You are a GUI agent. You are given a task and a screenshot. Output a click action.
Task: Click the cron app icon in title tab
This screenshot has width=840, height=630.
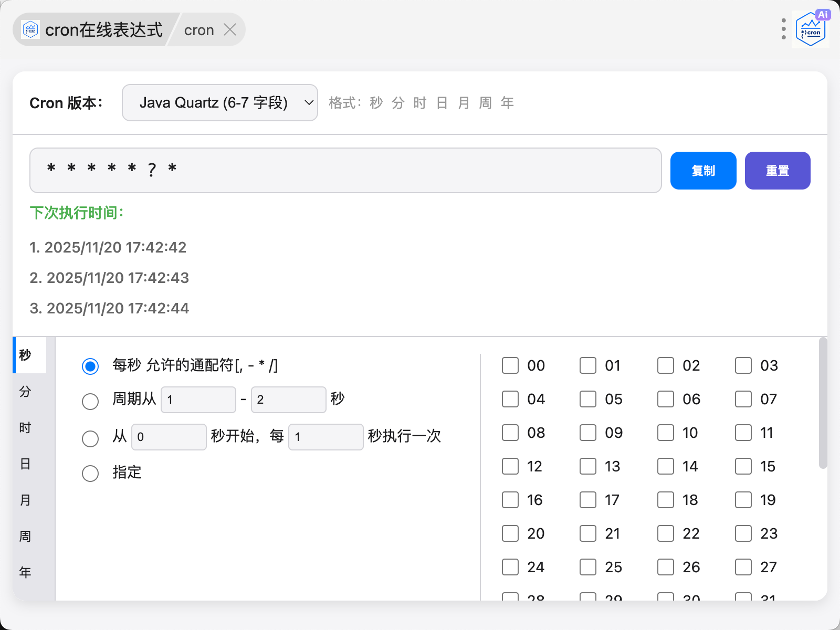point(31,30)
